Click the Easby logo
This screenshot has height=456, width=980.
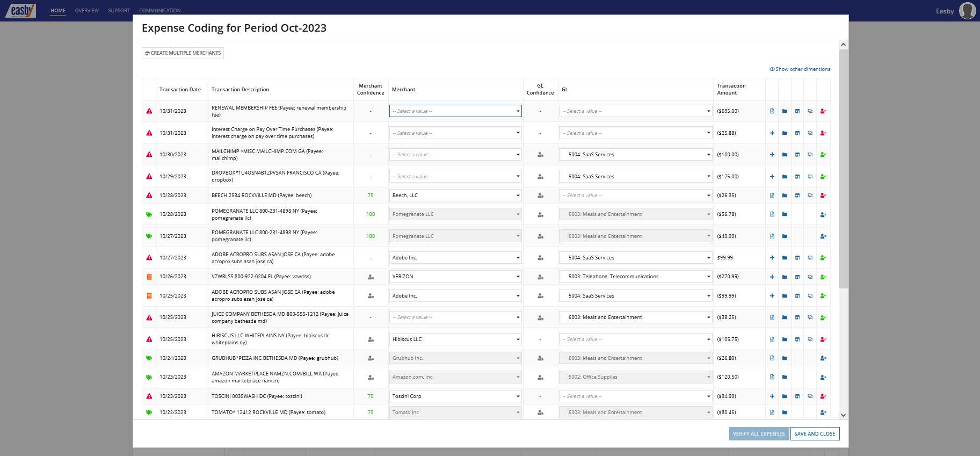[21, 11]
